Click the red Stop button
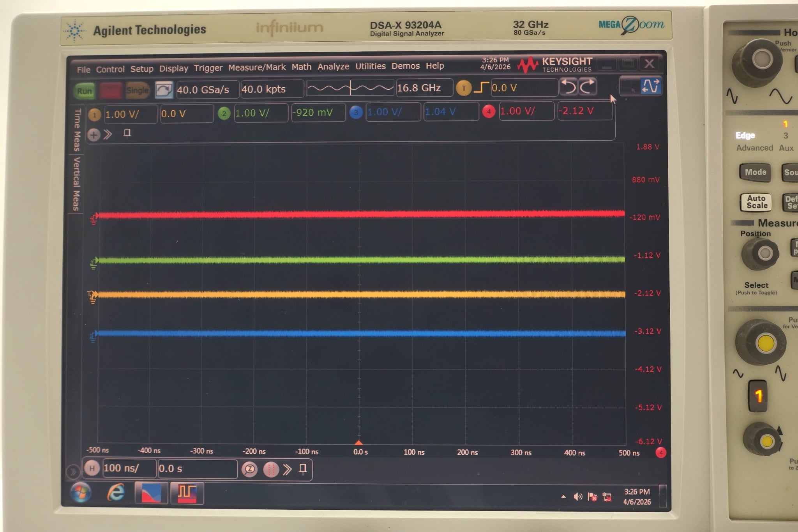Viewport: 798px width, 532px height. click(x=110, y=91)
